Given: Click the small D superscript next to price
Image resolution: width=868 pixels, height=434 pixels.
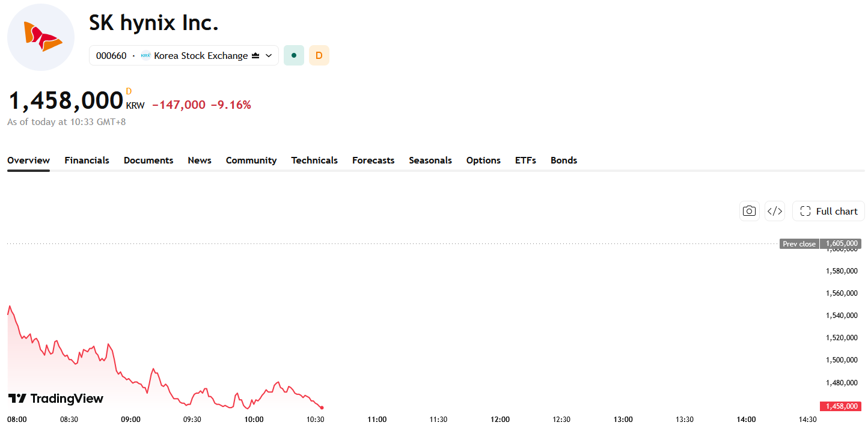Looking at the screenshot, I should pos(129,92).
